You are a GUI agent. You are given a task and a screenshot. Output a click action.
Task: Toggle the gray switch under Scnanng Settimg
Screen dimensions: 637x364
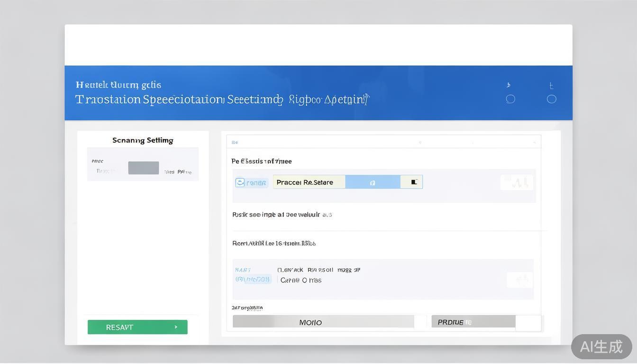(143, 168)
